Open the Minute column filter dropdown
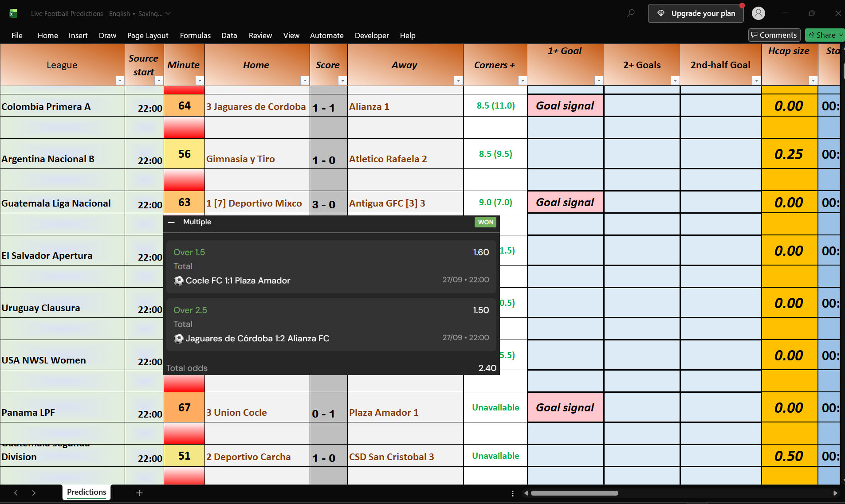The width and height of the screenshot is (845, 504). (x=199, y=80)
